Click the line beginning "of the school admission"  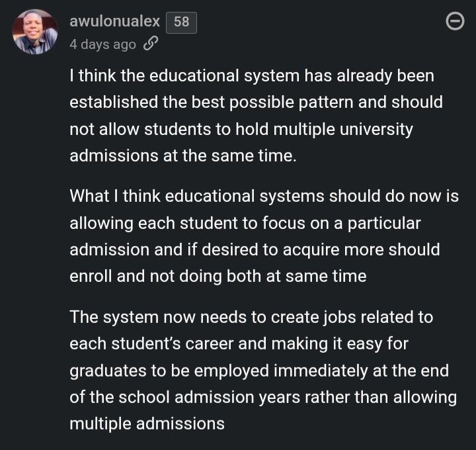click(263, 396)
